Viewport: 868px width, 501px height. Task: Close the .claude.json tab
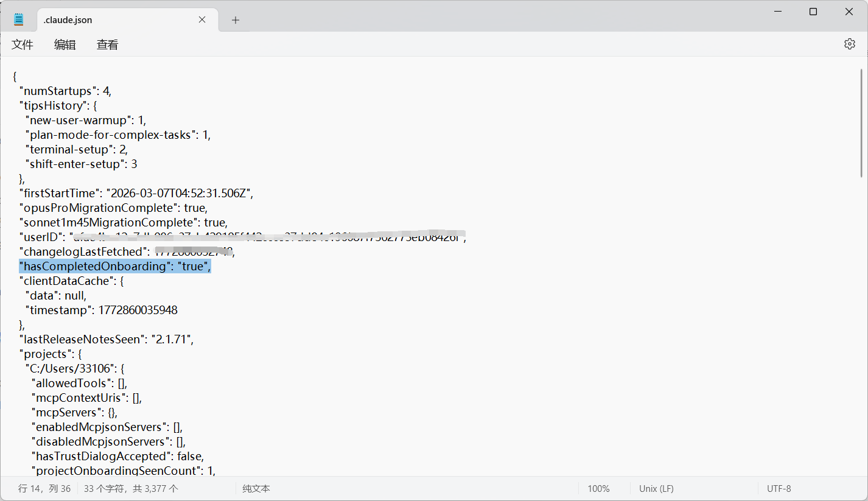click(202, 19)
